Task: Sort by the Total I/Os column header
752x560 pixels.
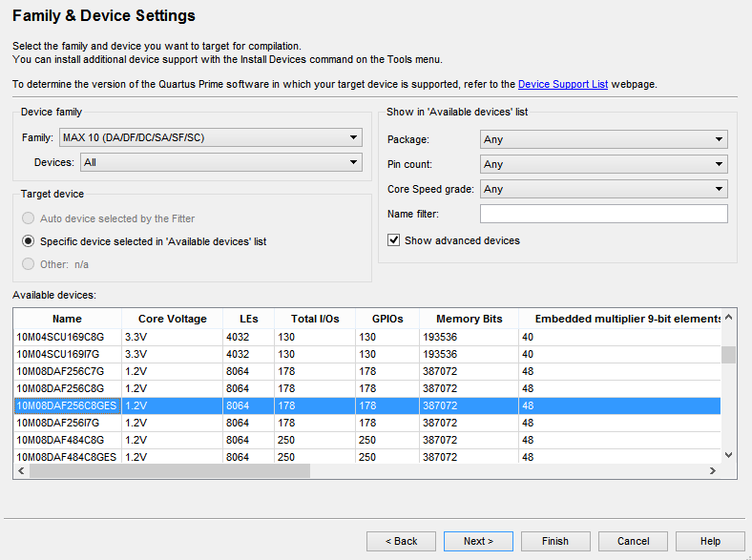Action: 315,319
